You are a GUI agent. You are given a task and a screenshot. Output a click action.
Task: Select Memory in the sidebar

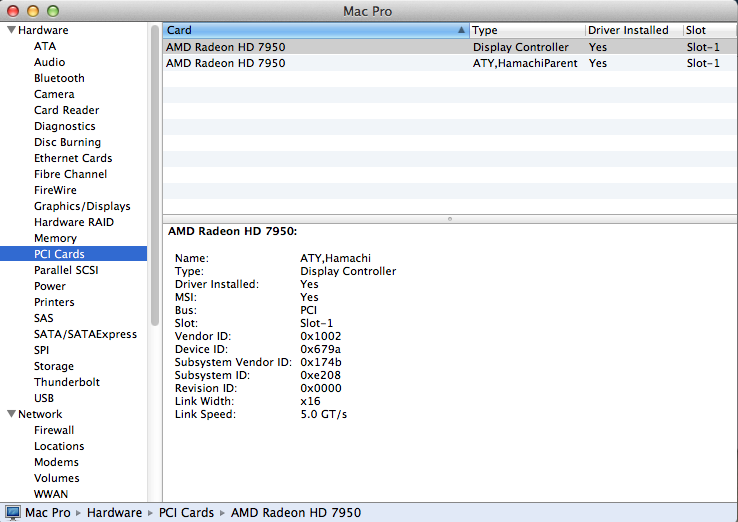point(55,238)
